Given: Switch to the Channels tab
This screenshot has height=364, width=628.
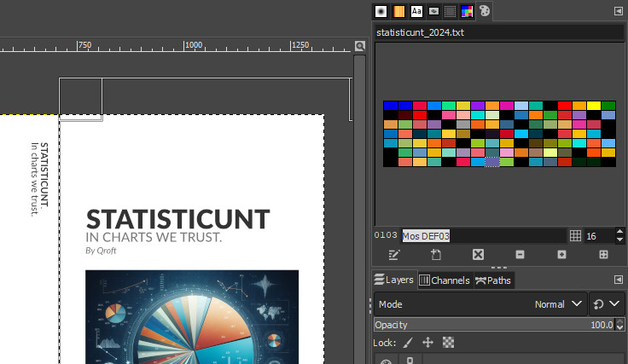Looking at the screenshot, I should (x=445, y=280).
